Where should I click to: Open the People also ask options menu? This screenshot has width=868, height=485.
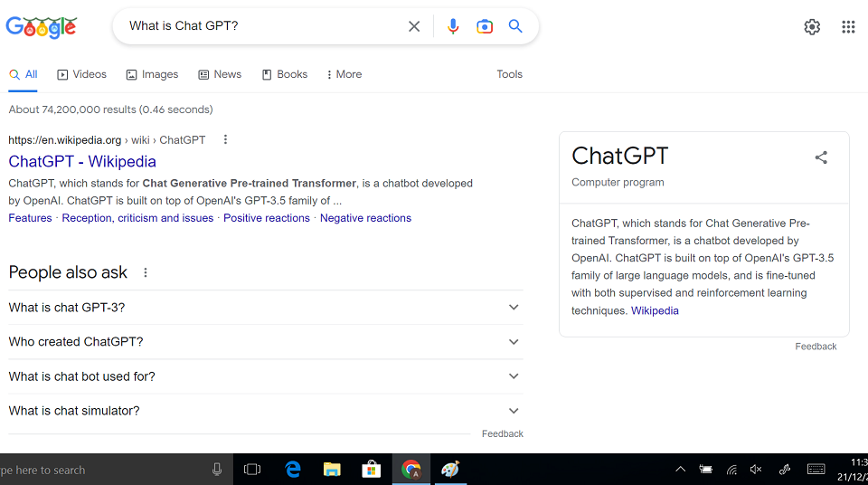pos(146,272)
